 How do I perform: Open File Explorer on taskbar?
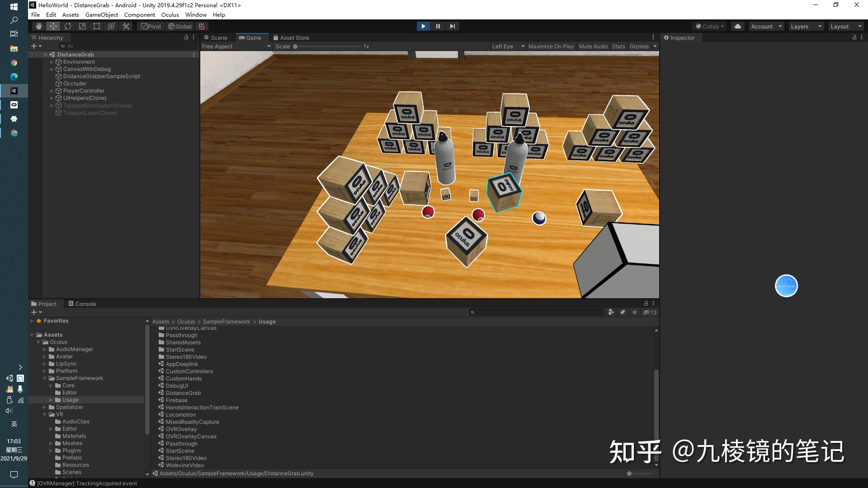(14, 48)
